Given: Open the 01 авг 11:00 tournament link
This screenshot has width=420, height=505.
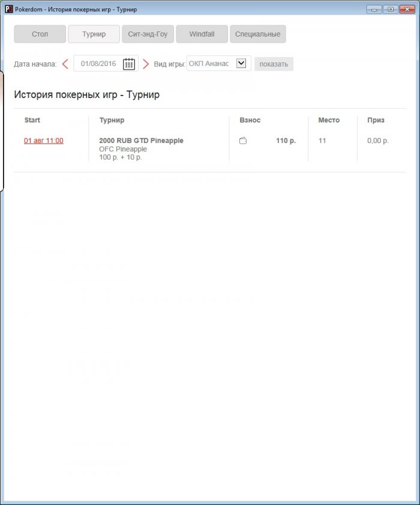Looking at the screenshot, I should coord(44,141).
